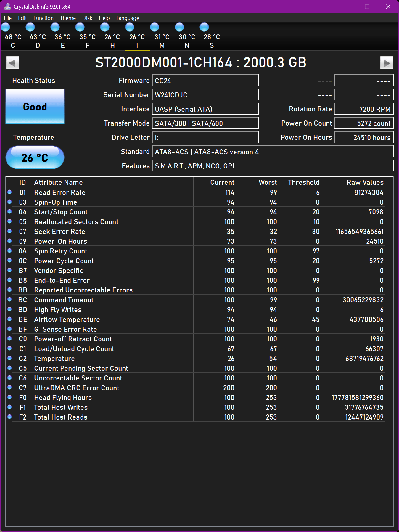The image size is (399, 532).
Task: Click status dot for Total Host Reads
Action: [x=9, y=417]
